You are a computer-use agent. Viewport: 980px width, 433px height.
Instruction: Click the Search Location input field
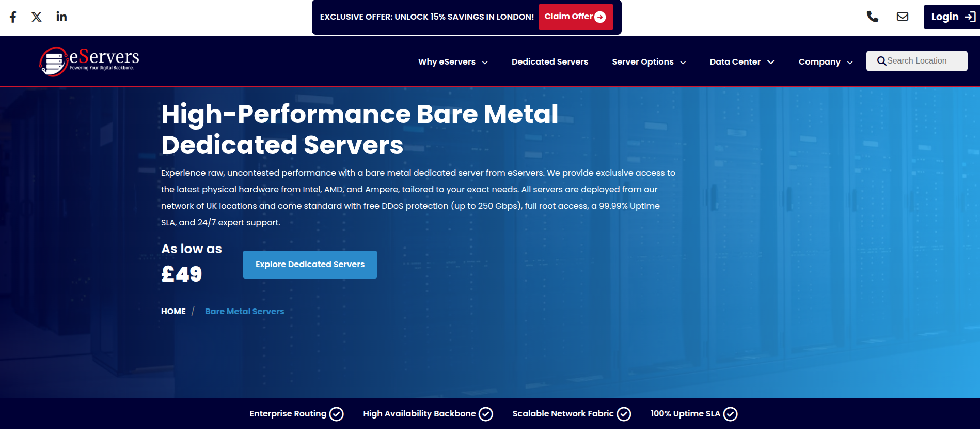pos(917,61)
